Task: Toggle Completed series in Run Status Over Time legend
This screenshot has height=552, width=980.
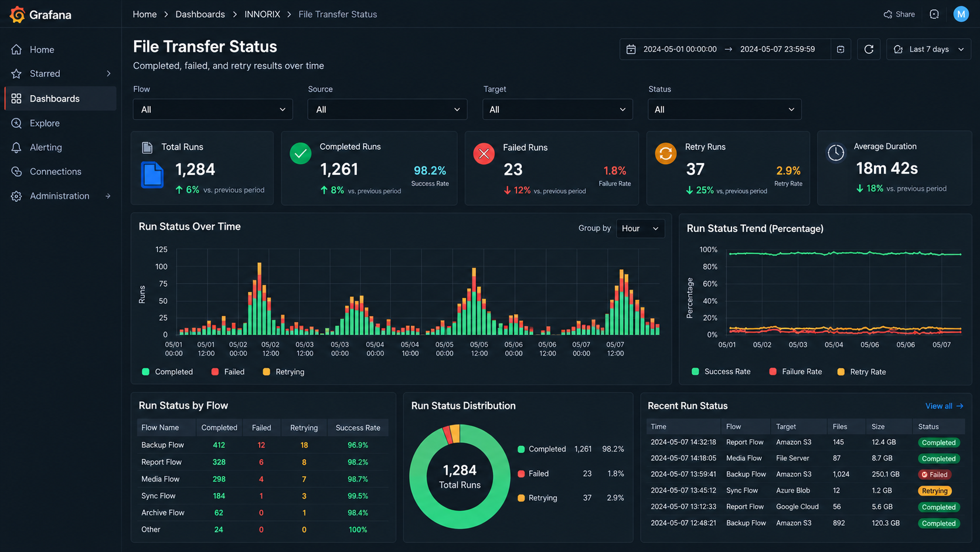Action: (x=168, y=372)
